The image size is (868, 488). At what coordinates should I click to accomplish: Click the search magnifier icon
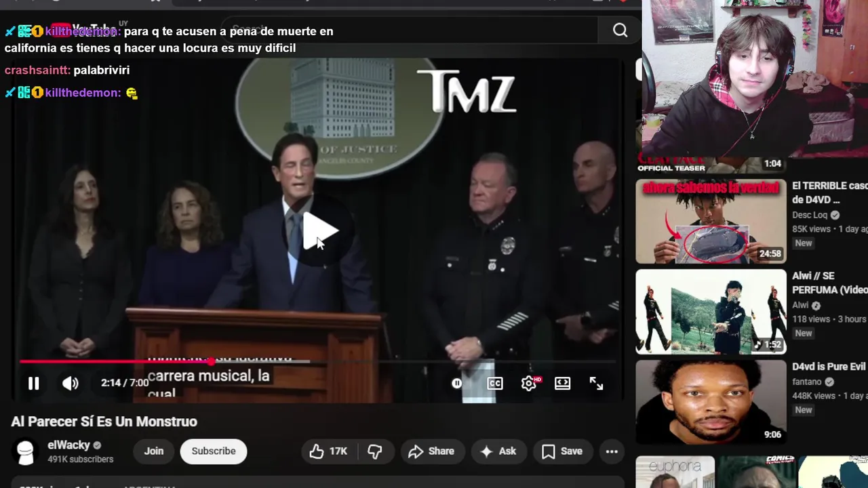click(620, 30)
